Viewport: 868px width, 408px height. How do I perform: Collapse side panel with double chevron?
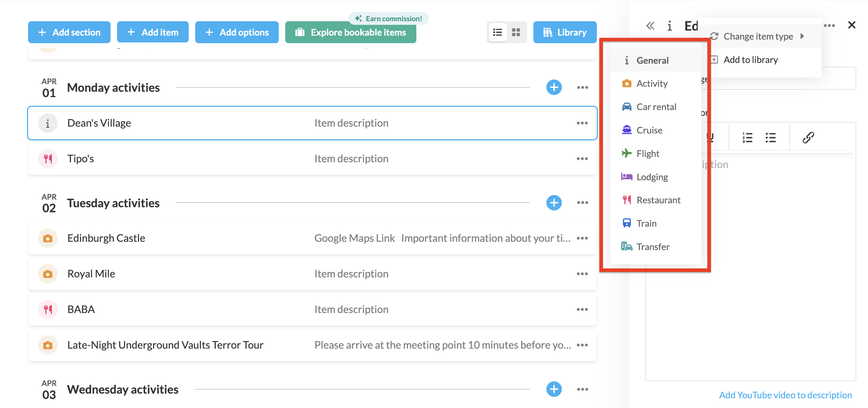pyautogui.click(x=650, y=26)
